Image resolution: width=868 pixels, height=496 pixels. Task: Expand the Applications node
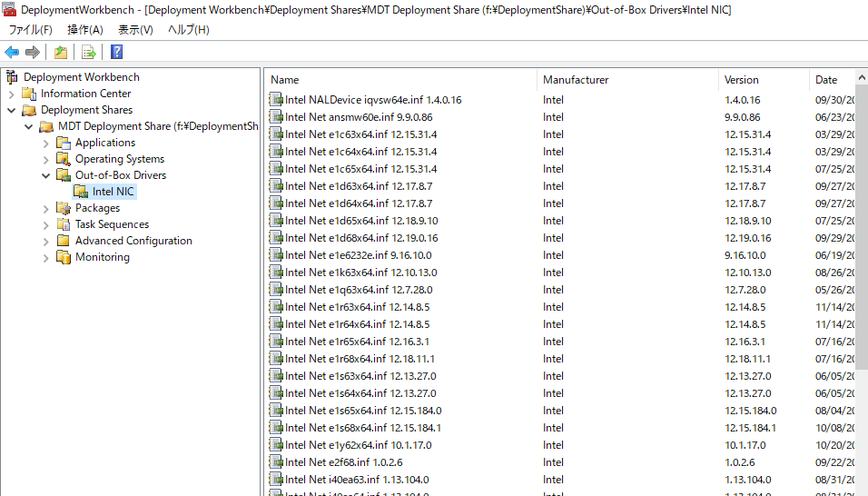point(46,144)
